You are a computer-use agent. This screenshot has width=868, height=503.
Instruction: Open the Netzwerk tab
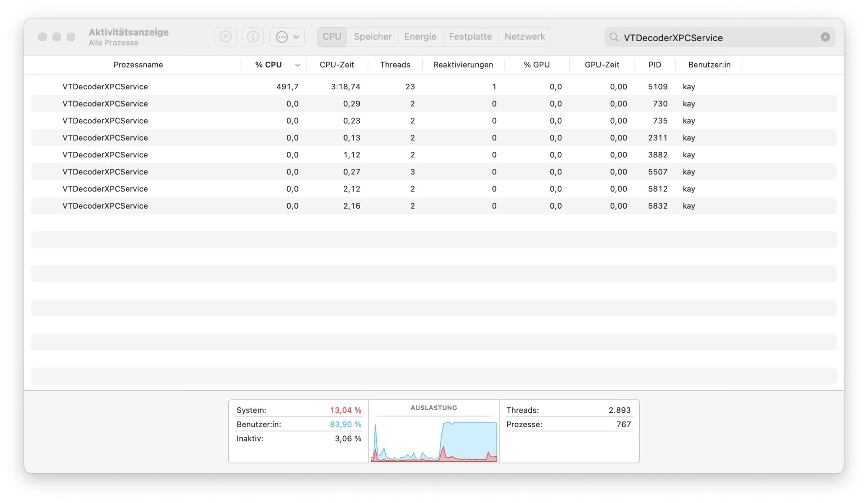[x=524, y=37]
